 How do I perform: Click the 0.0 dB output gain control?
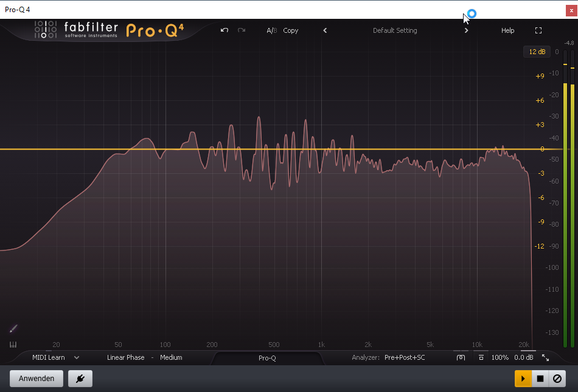pyautogui.click(x=524, y=358)
